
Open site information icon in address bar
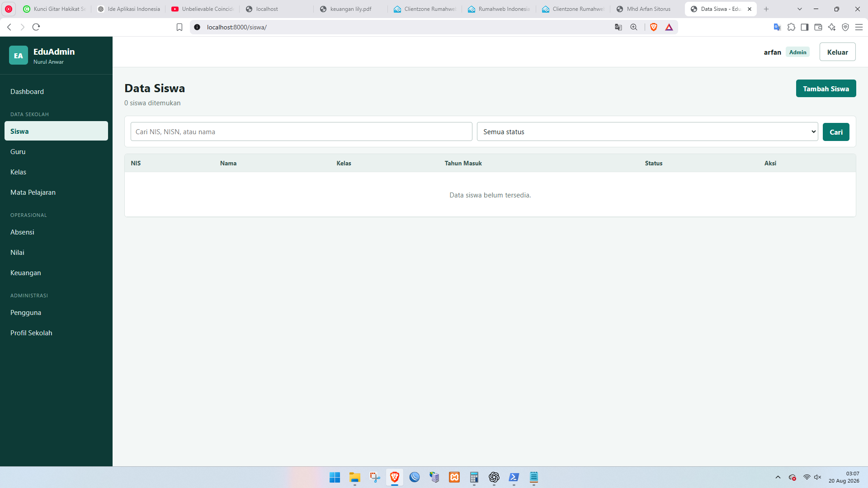197,27
